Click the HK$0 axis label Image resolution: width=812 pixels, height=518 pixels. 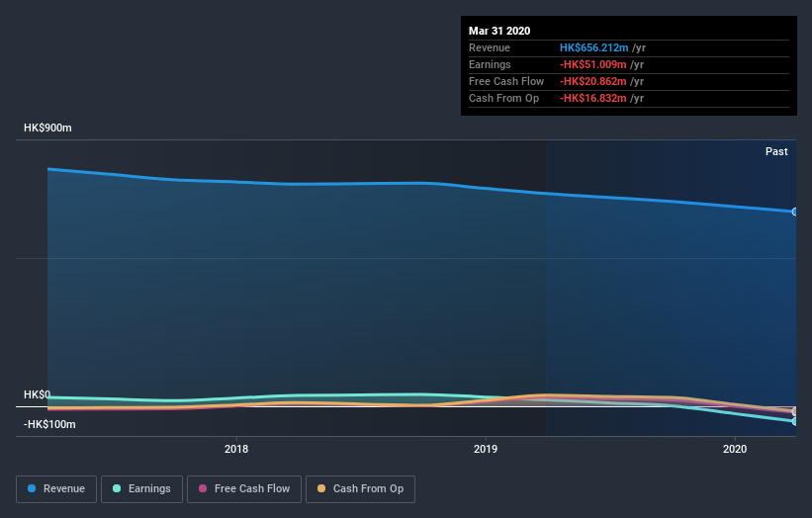point(38,394)
